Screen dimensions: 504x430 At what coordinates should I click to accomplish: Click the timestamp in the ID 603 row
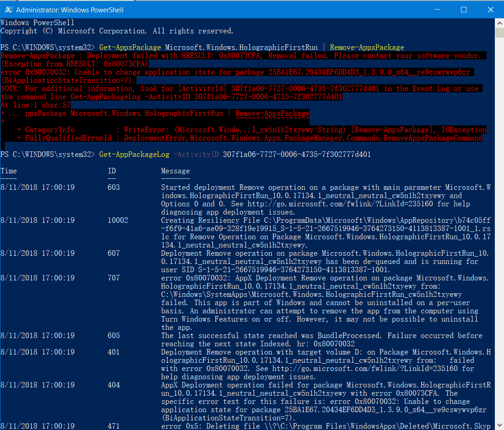(38, 187)
